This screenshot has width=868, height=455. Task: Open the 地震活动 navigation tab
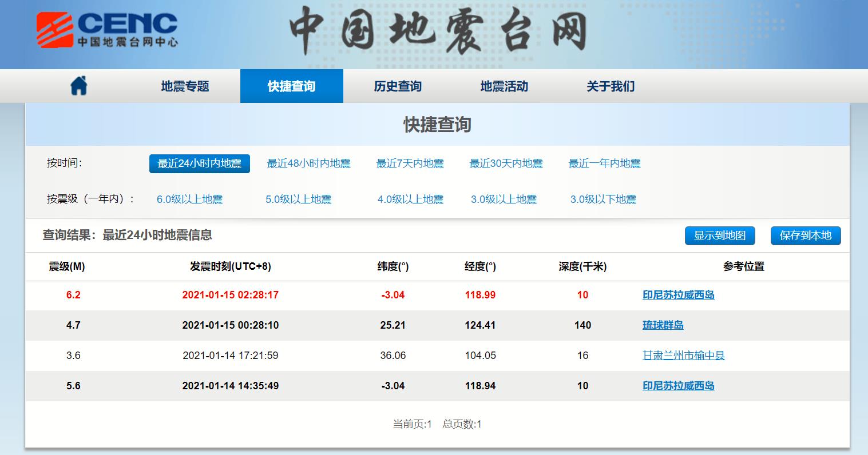click(x=504, y=86)
